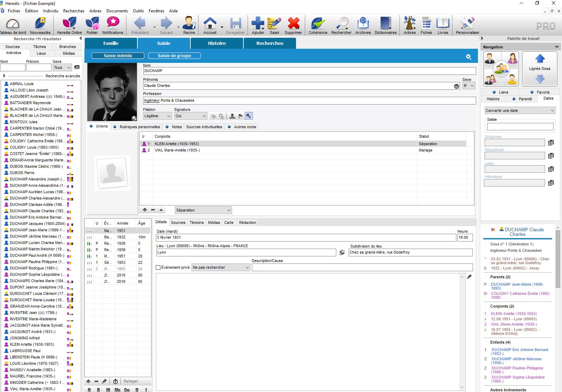Click the Fiches toolbar icon

pyautogui.click(x=426, y=26)
